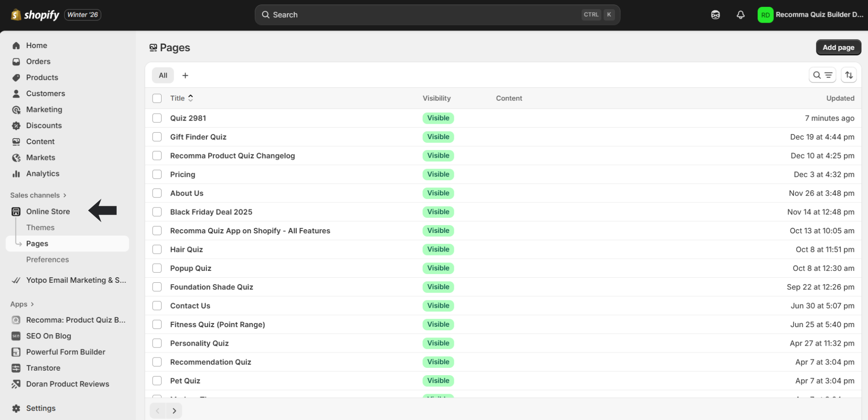Open search and filter pages button
The image size is (868, 420).
(822, 75)
